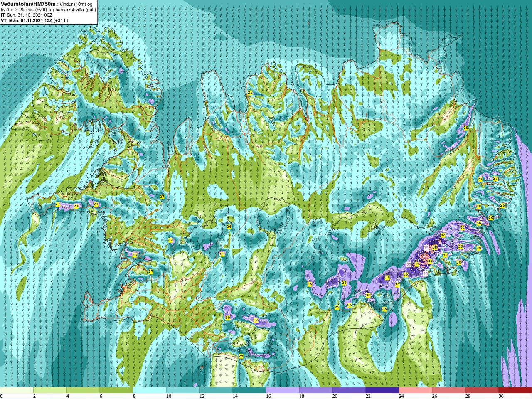Click the yellow gust label 39
This screenshot has height=399, width=532.
pos(430,261)
